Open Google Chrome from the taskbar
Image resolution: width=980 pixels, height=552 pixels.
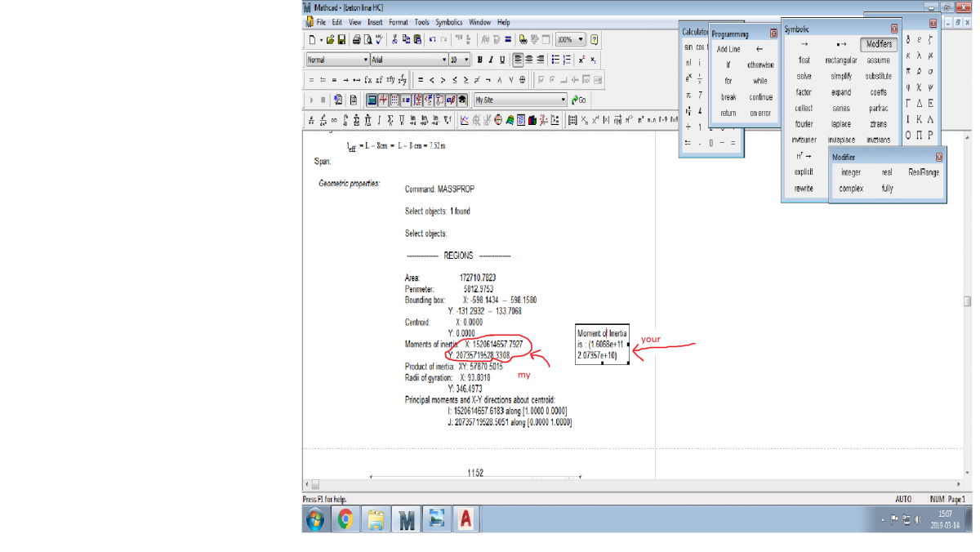click(x=345, y=519)
